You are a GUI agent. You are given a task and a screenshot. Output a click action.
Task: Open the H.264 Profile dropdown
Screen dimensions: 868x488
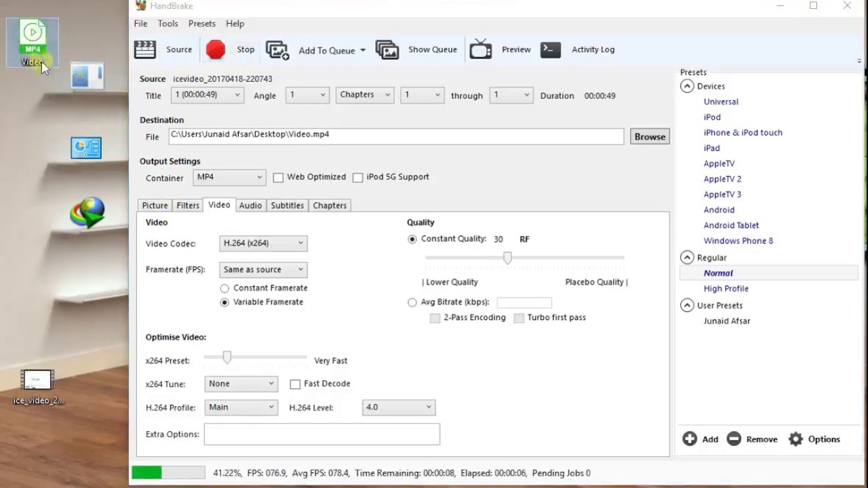click(x=241, y=407)
